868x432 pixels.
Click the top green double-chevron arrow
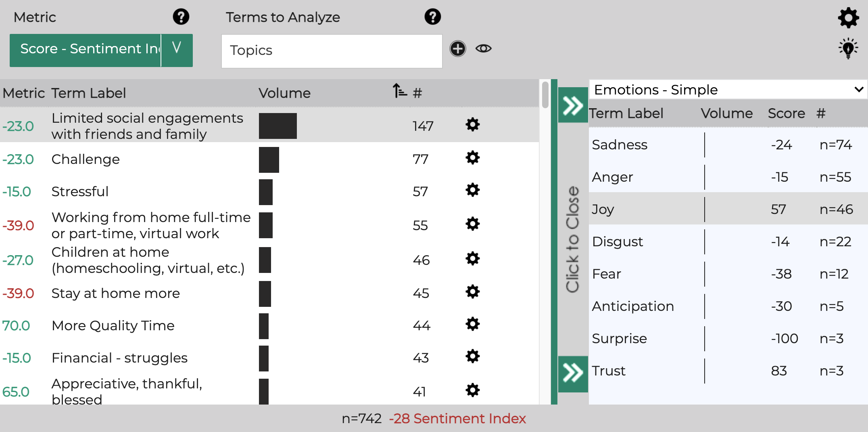(x=573, y=106)
